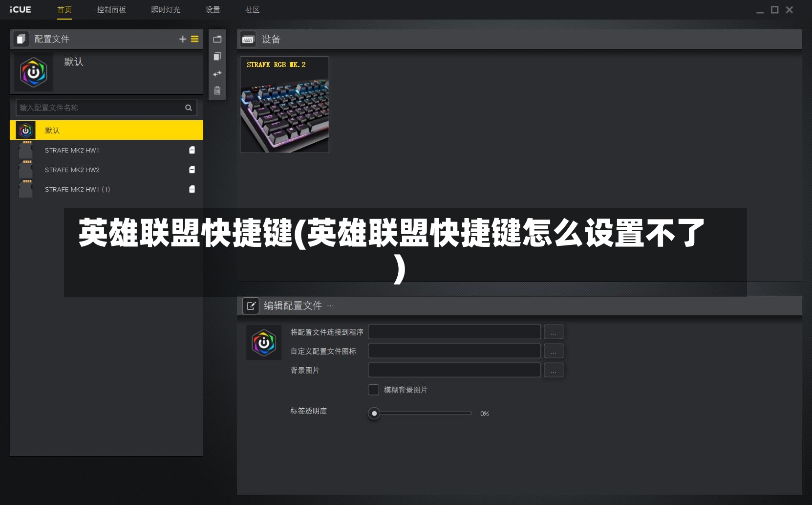Image resolution: width=812 pixels, height=505 pixels.
Task: Focus the 将配置文件连接到程序 field
Action: 454,332
